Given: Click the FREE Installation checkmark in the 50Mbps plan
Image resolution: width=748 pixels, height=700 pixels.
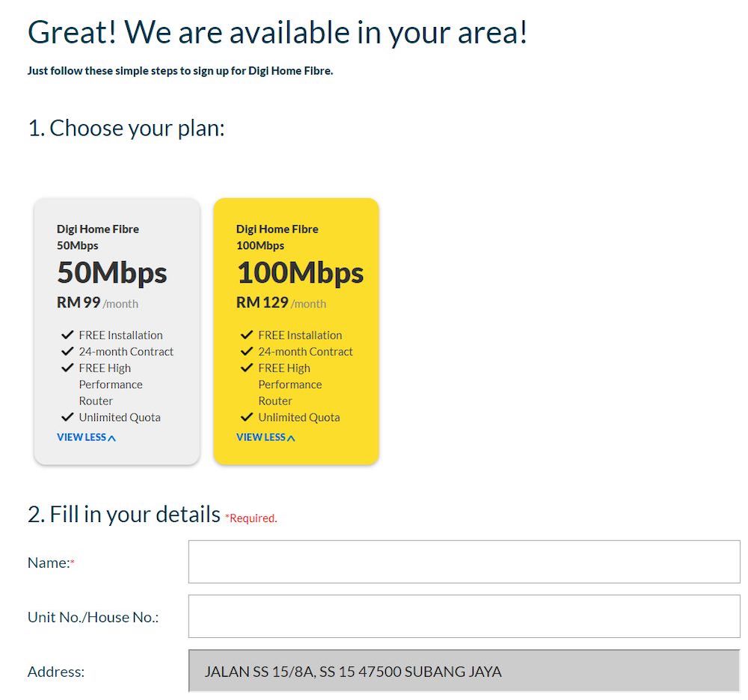Looking at the screenshot, I should [67, 335].
